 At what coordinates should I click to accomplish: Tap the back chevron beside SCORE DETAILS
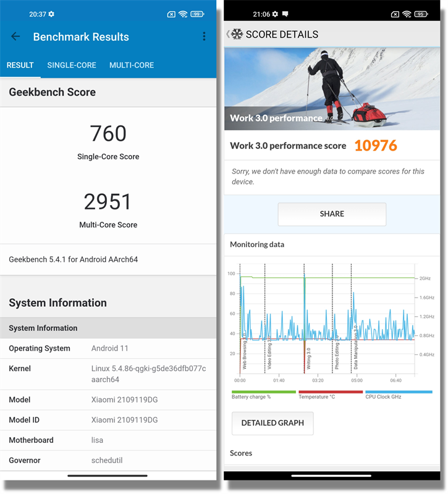(227, 34)
